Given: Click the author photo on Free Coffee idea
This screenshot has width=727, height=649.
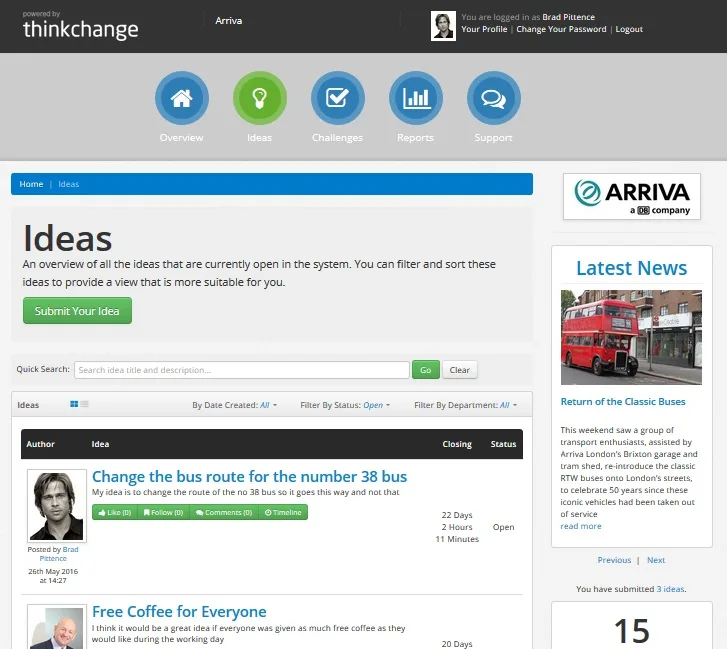Looking at the screenshot, I should click(57, 626).
